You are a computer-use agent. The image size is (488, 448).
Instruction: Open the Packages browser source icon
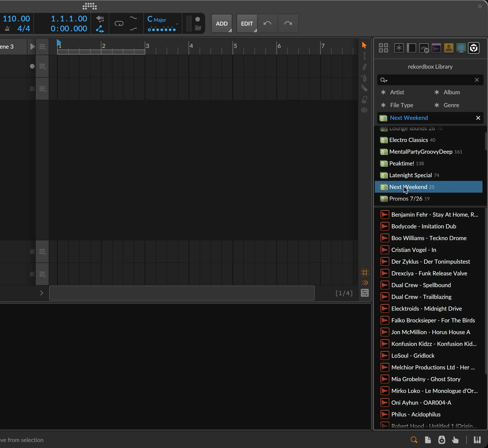pyautogui.click(x=424, y=48)
